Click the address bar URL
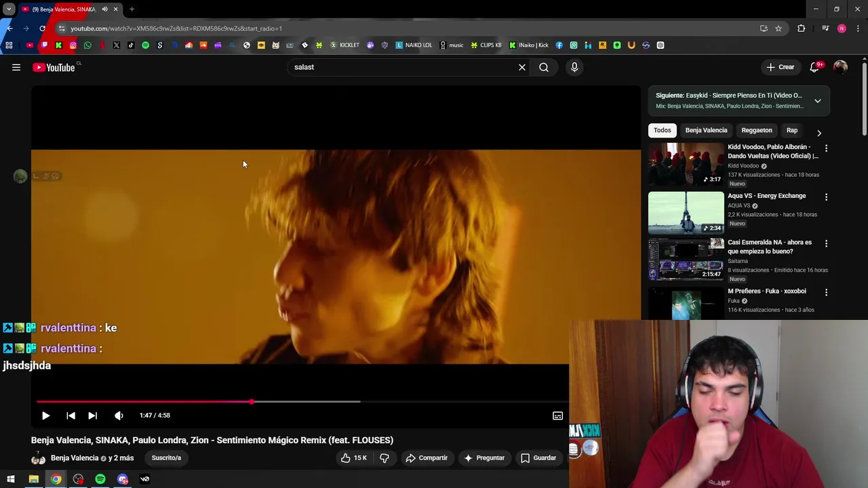The width and height of the screenshot is (868, 488). pyautogui.click(x=176, y=28)
